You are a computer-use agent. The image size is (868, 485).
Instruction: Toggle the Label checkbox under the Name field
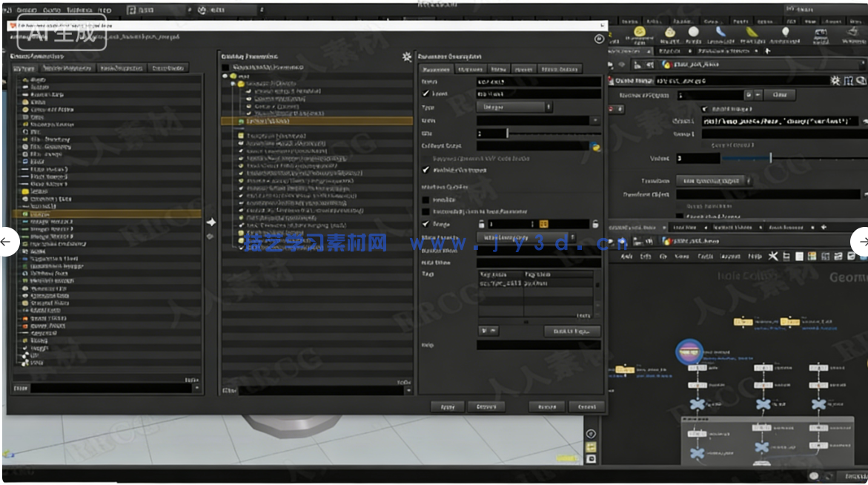(425, 94)
